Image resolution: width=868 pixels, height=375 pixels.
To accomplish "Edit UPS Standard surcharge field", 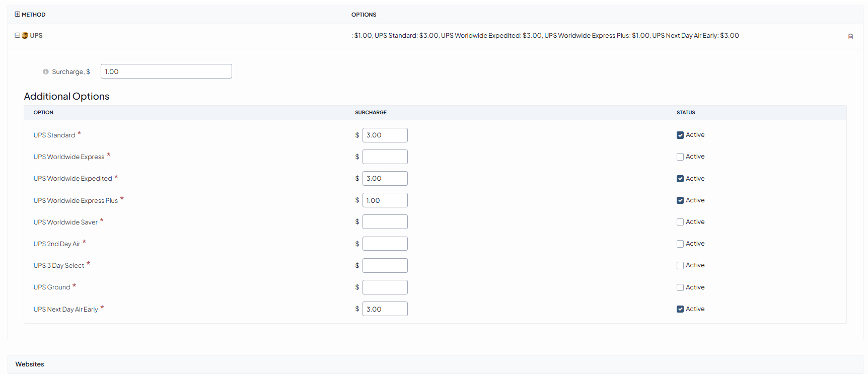I will (385, 135).
